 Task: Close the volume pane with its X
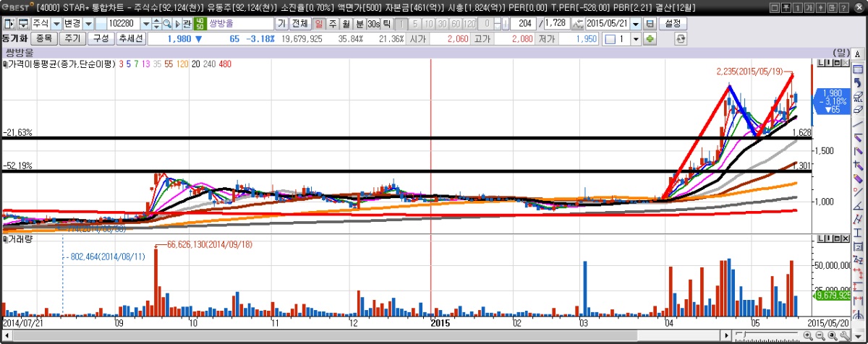pyautogui.click(x=847, y=238)
